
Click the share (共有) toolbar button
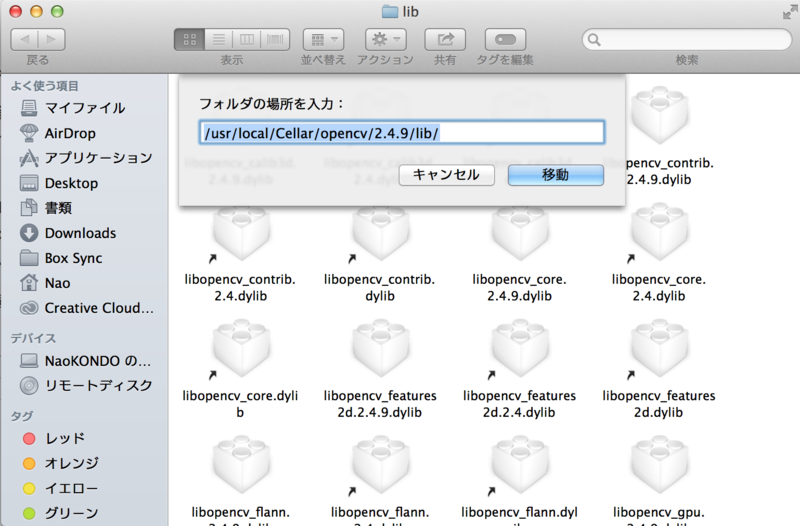pyautogui.click(x=445, y=39)
